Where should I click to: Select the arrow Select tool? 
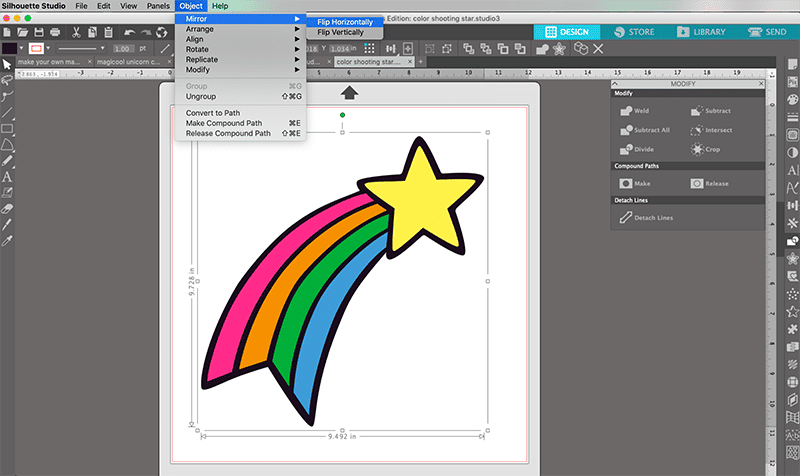[7, 64]
